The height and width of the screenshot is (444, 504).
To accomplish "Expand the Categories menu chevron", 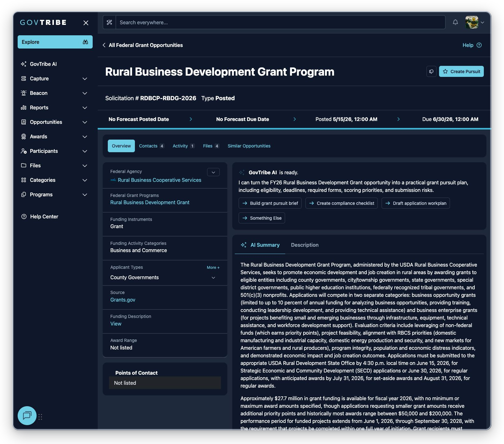I will [x=85, y=180].
